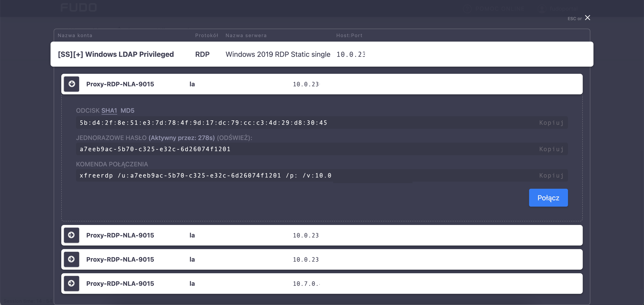Switch fingerprint view to SHA1

(109, 110)
